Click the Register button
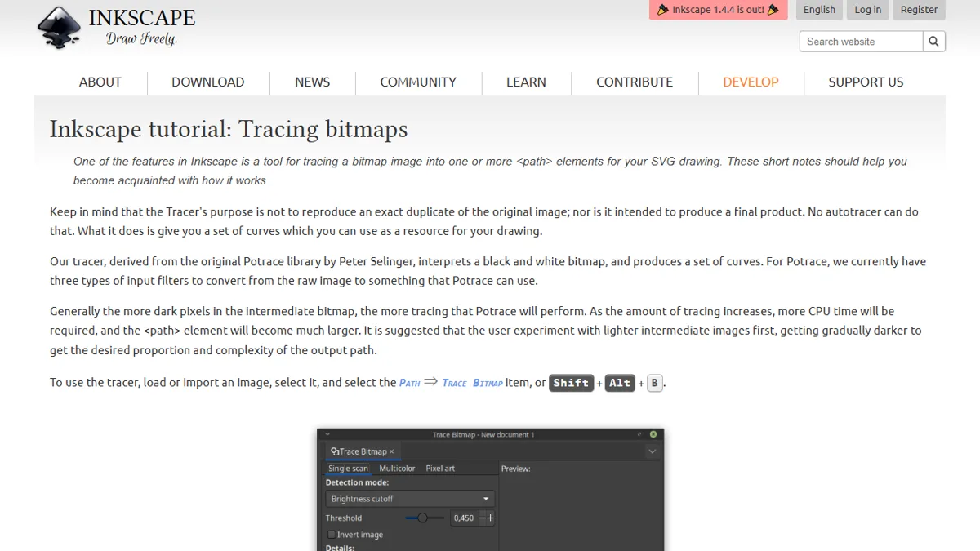 coord(920,10)
